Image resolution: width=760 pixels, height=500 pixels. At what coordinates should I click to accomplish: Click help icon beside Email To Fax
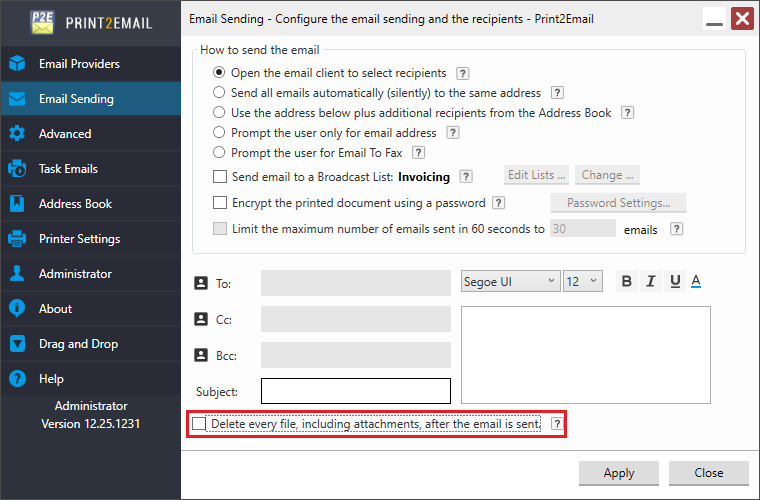coord(419,153)
